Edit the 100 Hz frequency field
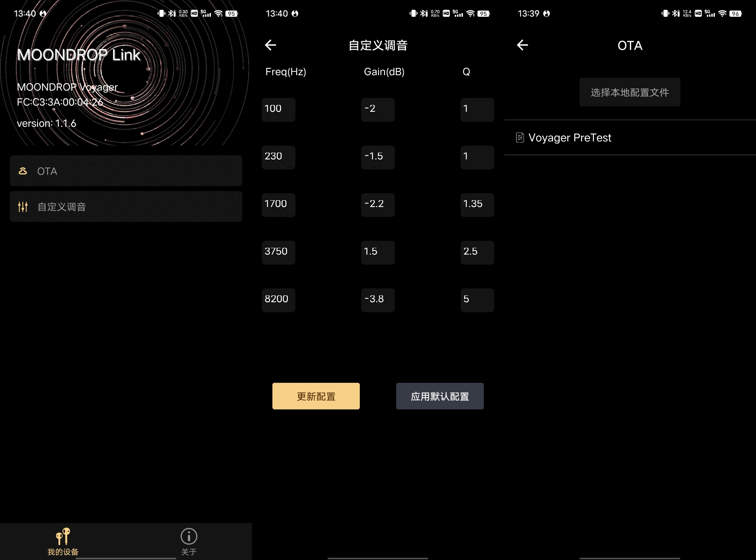The height and width of the screenshot is (560, 756). 279,110
